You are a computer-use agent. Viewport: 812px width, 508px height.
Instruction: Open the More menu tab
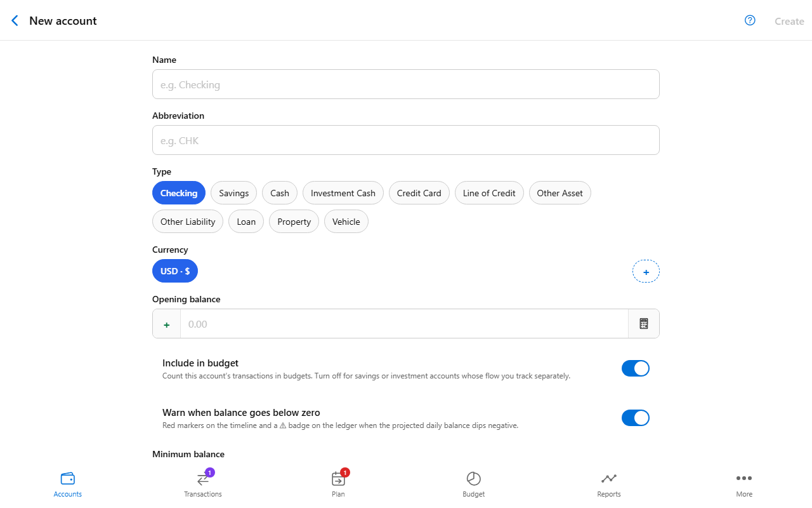744,485
